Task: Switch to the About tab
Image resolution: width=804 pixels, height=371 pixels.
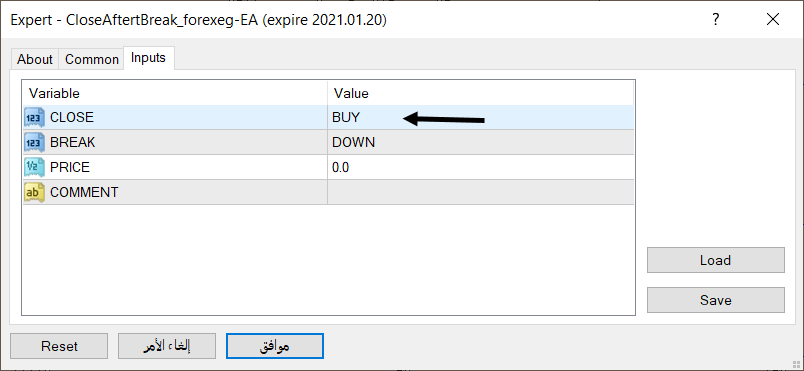Action: 34,59
